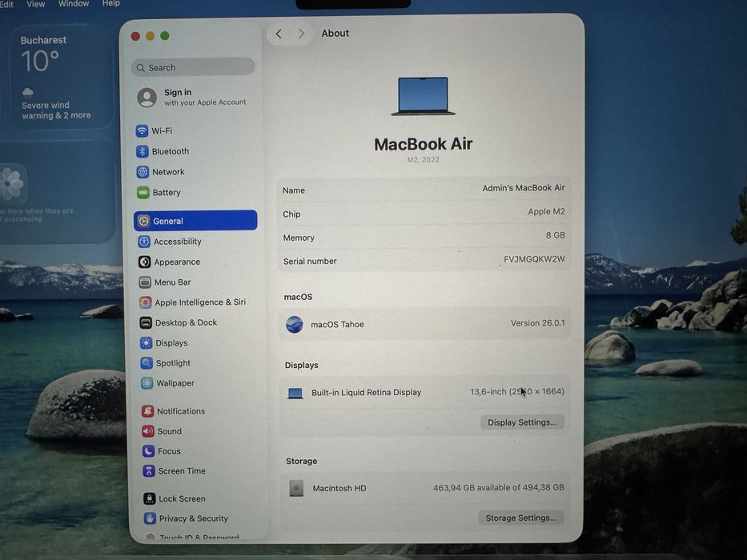Open Screen Time hourglass icon

(x=149, y=471)
